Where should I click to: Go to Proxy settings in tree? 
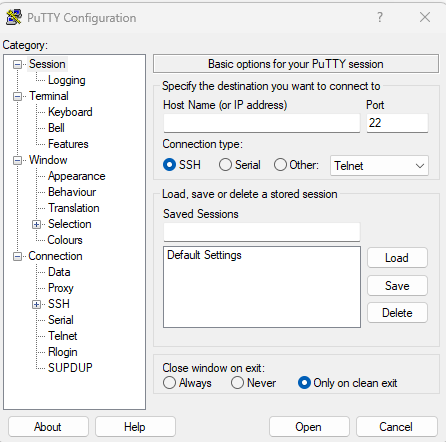[x=61, y=288]
